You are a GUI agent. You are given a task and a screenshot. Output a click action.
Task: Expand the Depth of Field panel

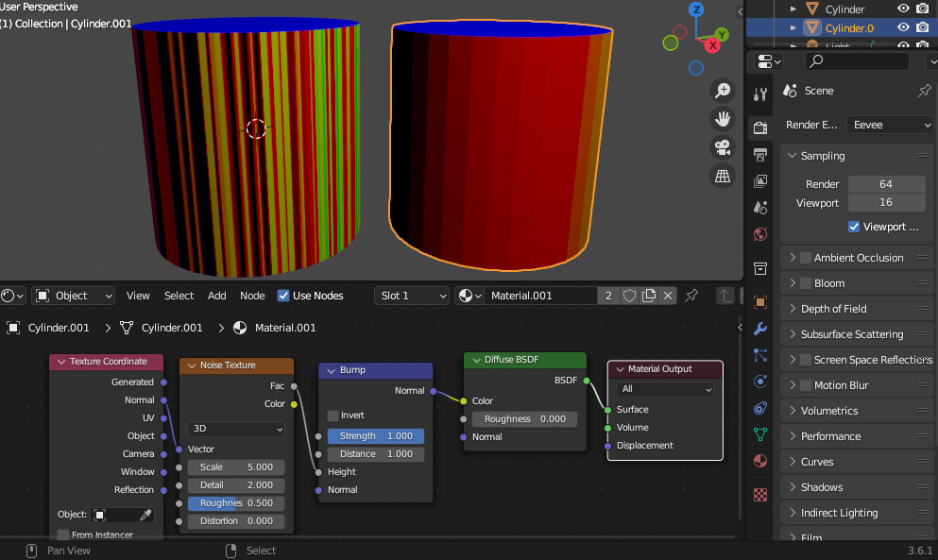[x=792, y=309]
